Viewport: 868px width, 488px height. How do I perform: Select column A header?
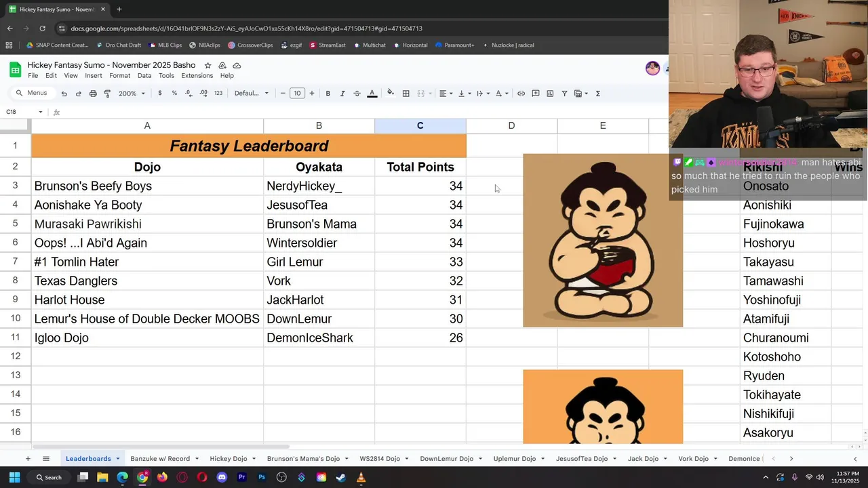[147, 125]
